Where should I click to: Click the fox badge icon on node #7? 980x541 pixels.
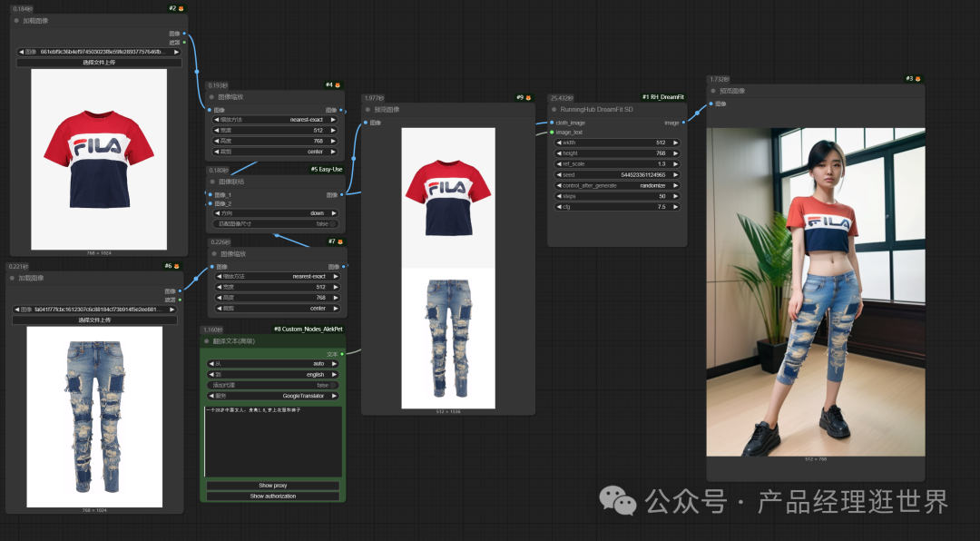pos(340,241)
